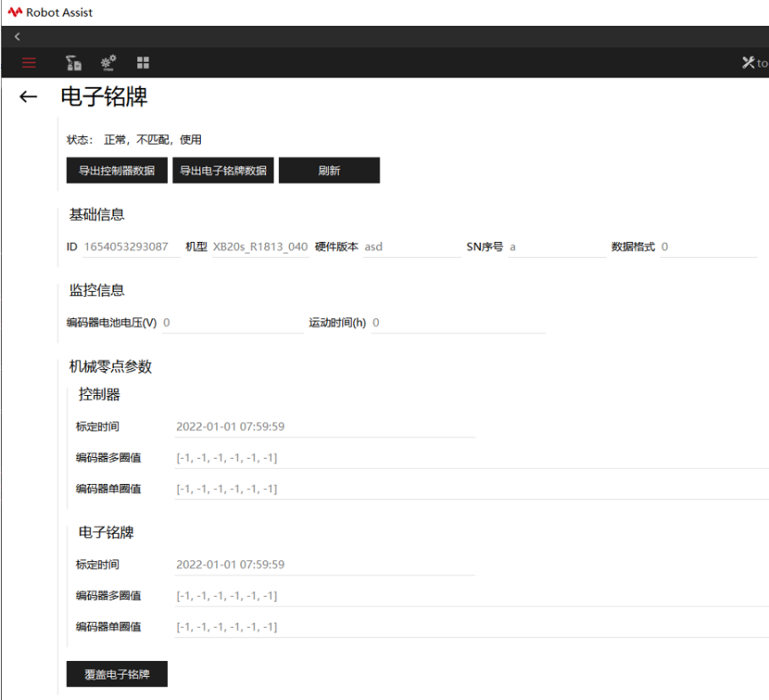Click the controller 标定时间 field

(x=324, y=427)
